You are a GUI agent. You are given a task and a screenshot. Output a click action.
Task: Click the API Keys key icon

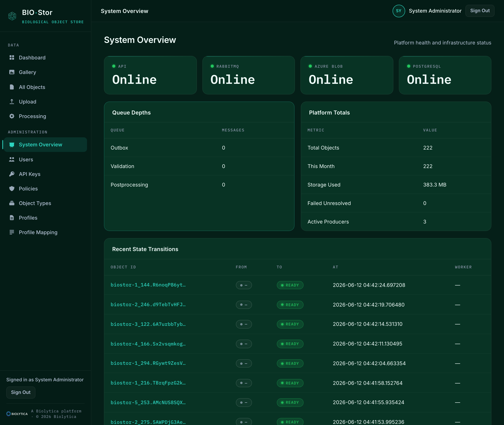coord(12,174)
